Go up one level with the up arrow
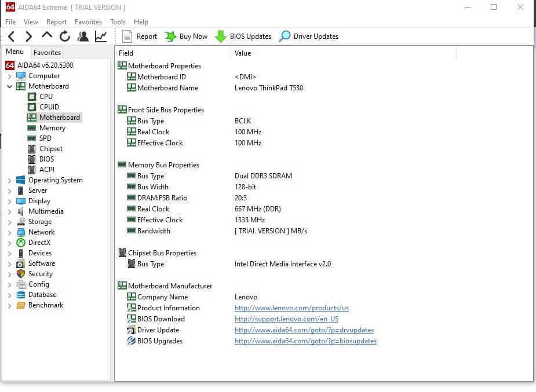The width and height of the screenshot is (536, 392). tap(47, 35)
